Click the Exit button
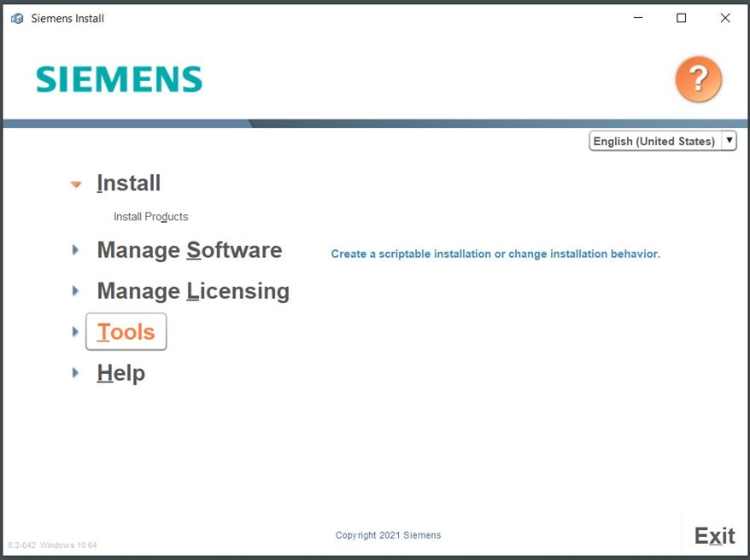750x560 pixels. 715,535
